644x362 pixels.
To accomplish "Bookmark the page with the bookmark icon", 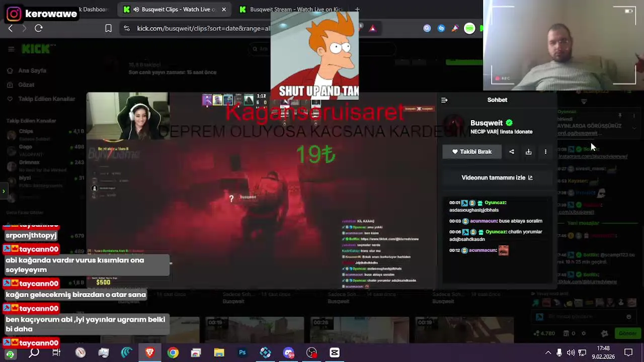I will (108, 29).
